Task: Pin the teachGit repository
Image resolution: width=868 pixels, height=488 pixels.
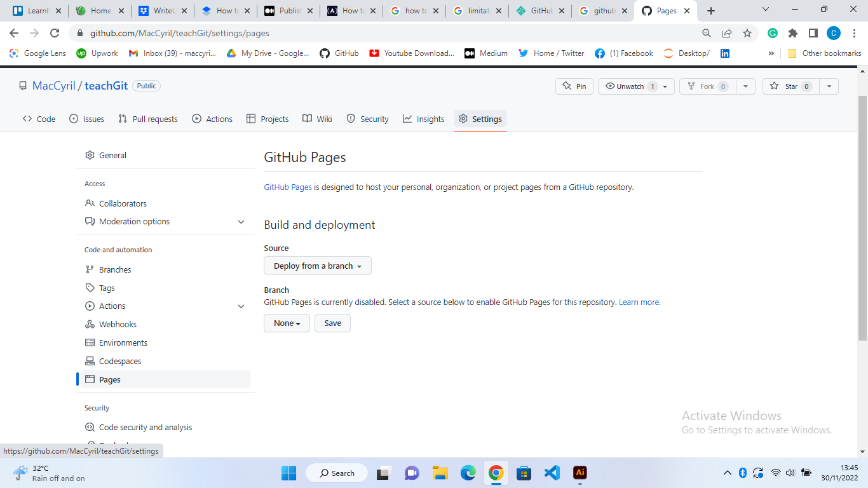Action: click(574, 86)
